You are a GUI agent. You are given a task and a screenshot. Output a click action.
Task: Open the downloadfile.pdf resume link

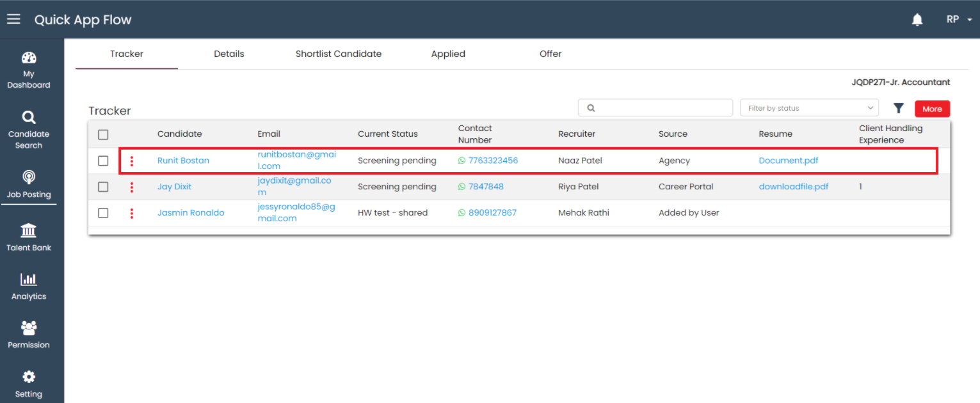(793, 187)
